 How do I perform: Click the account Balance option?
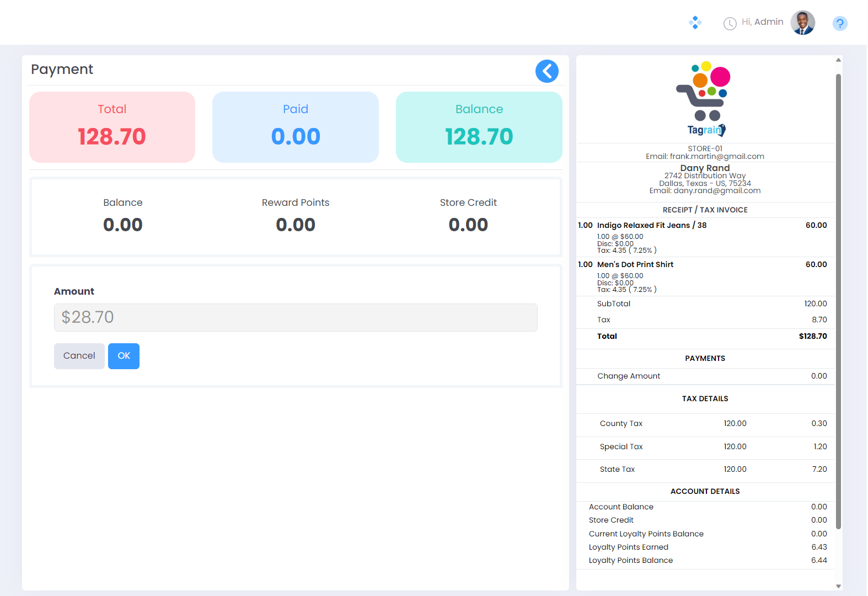click(123, 215)
